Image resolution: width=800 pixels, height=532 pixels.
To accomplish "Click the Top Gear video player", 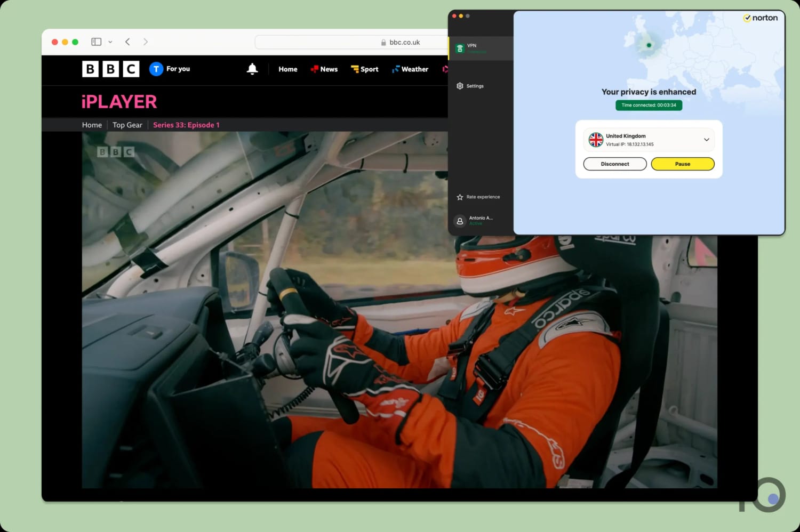I will click(x=399, y=310).
